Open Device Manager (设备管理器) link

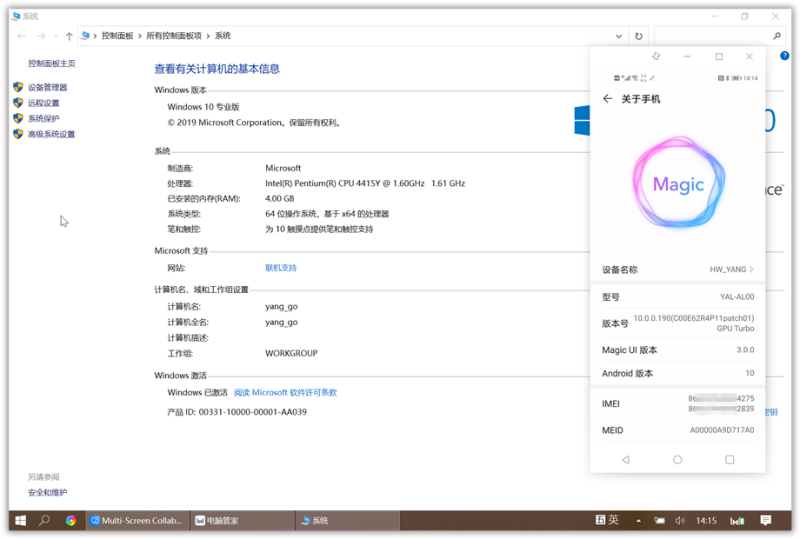[47, 87]
